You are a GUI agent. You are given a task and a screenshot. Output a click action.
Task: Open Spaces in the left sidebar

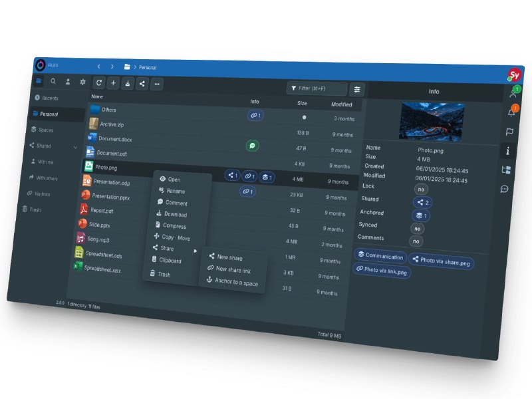pyautogui.click(x=43, y=130)
